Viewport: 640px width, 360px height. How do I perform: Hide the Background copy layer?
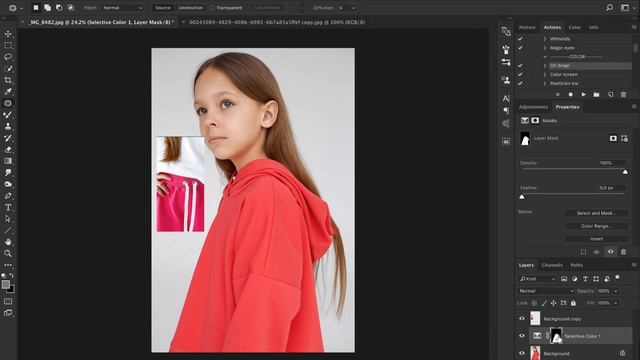point(522,318)
